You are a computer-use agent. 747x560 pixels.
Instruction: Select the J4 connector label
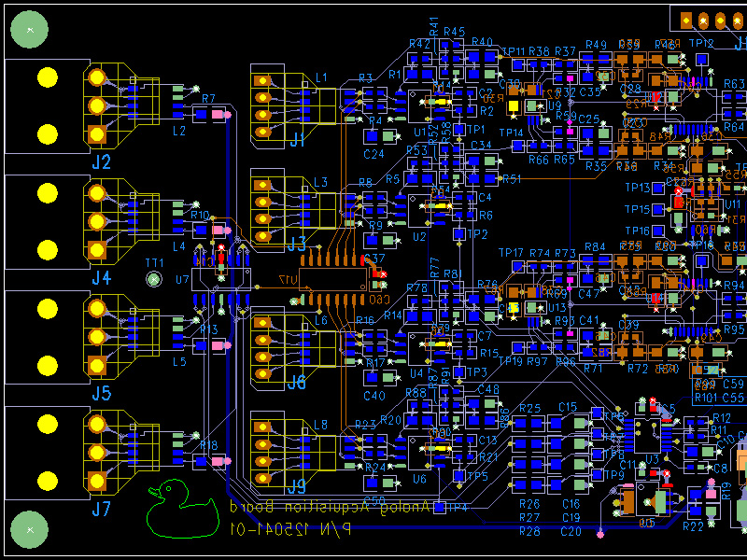102,277
